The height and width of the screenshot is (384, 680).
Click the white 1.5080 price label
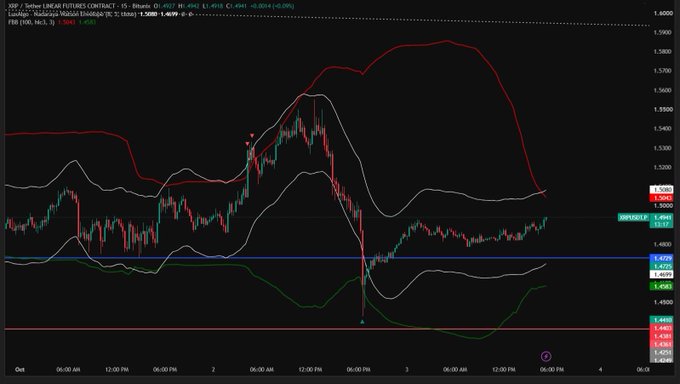click(x=662, y=190)
